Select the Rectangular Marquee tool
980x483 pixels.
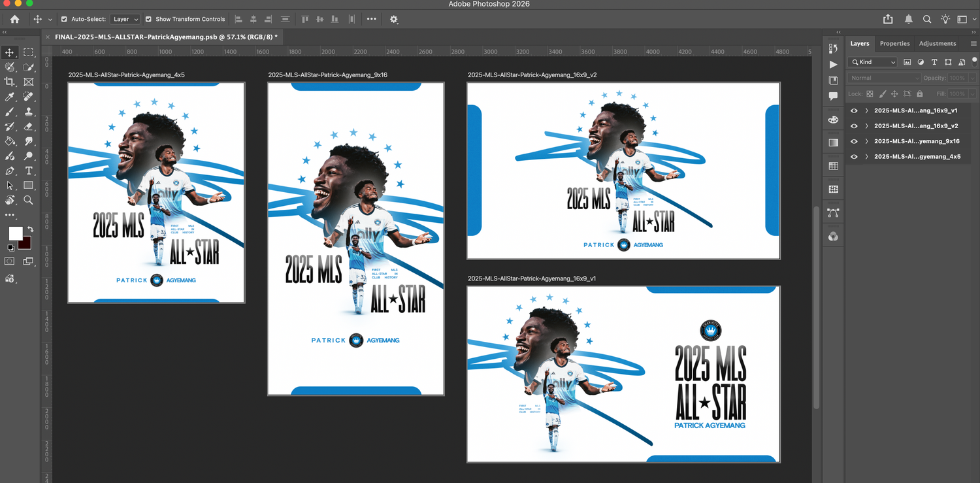[29, 52]
